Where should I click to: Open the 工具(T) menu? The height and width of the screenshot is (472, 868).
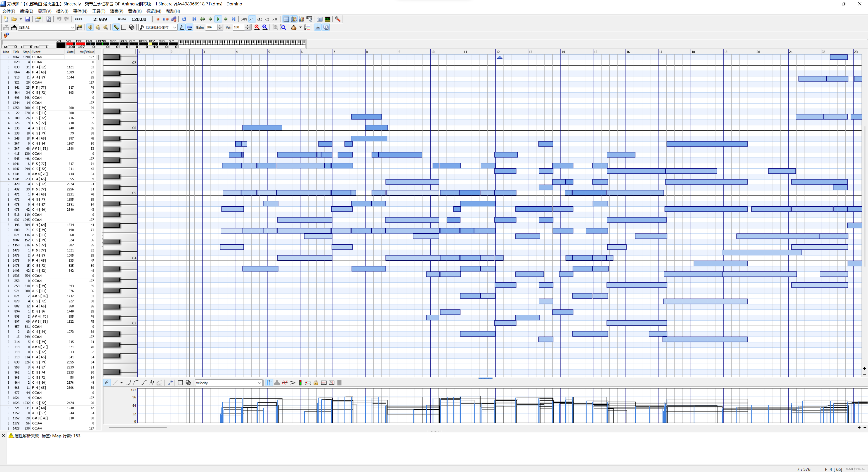[98, 11]
